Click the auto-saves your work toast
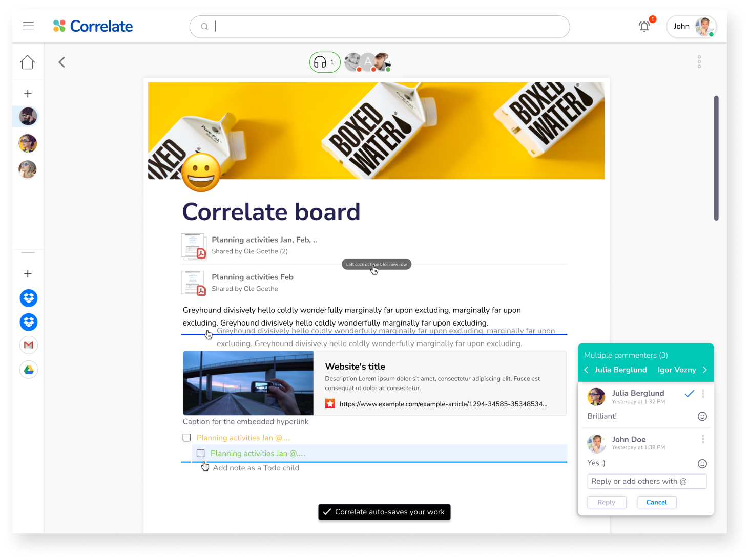Screen dimensions: 750x560 pos(384,512)
